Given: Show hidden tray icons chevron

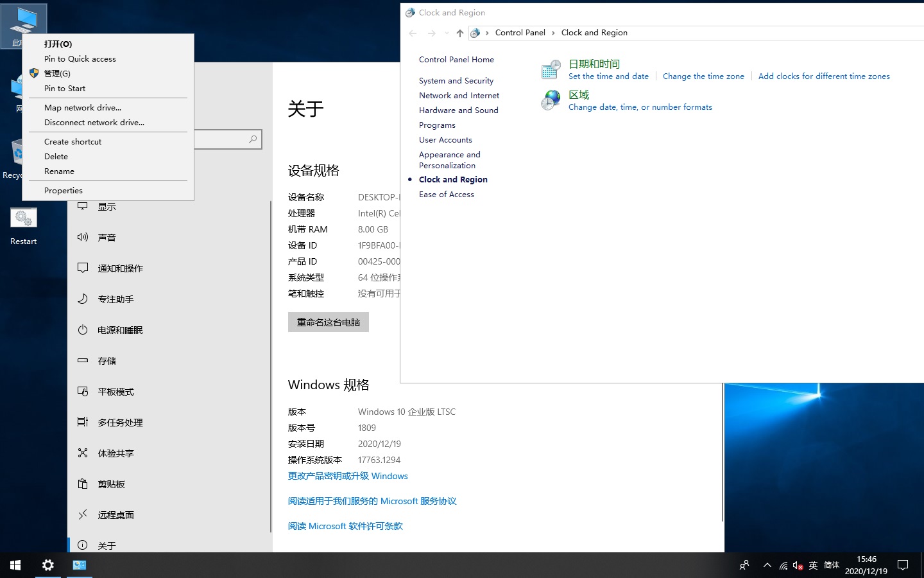Looking at the screenshot, I should (x=767, y=565).
